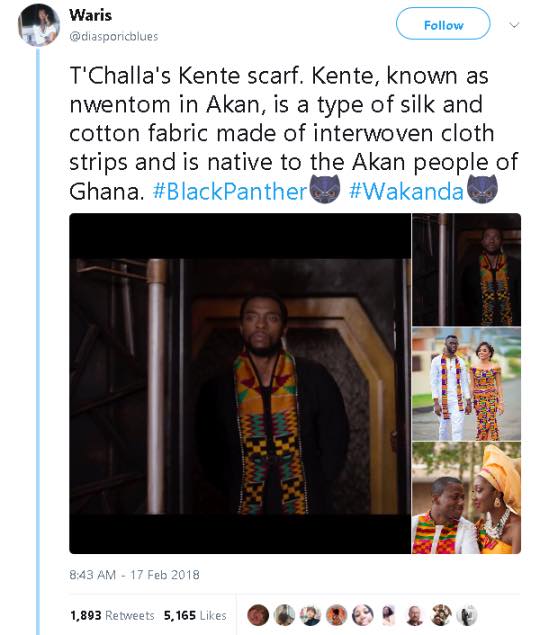Click the fourth liker avatar

(336, 615)
